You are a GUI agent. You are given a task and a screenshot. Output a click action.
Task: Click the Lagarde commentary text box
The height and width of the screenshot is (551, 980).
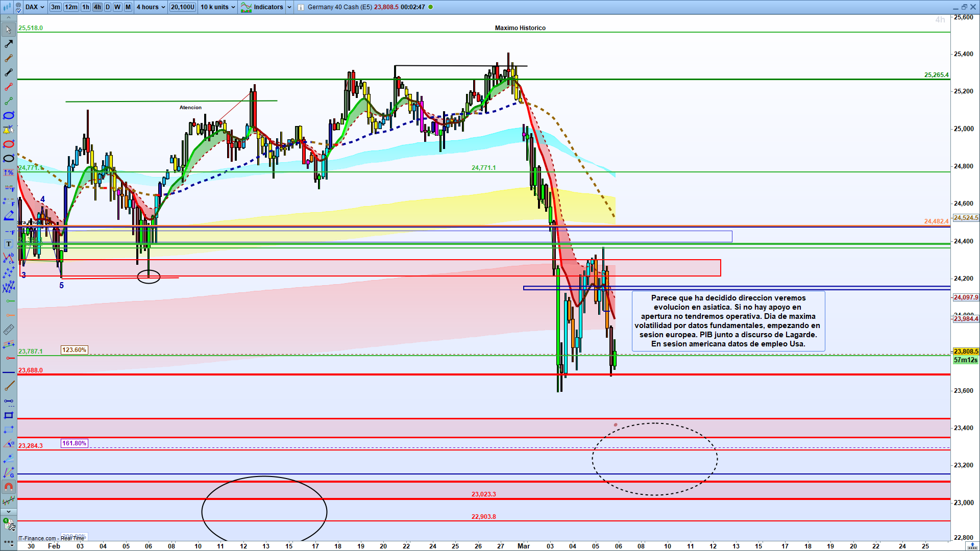(728, 321)
